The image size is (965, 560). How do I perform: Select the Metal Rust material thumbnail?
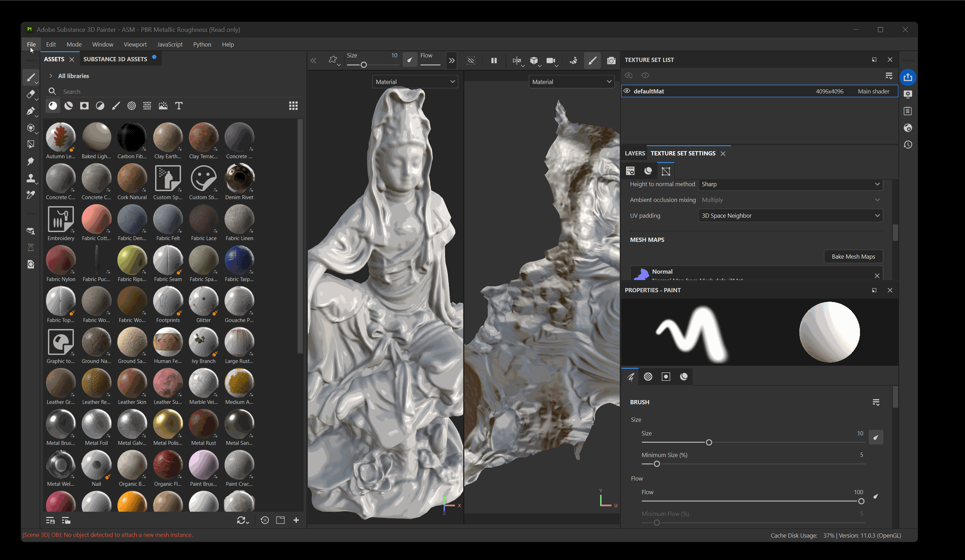coord(203,424)
